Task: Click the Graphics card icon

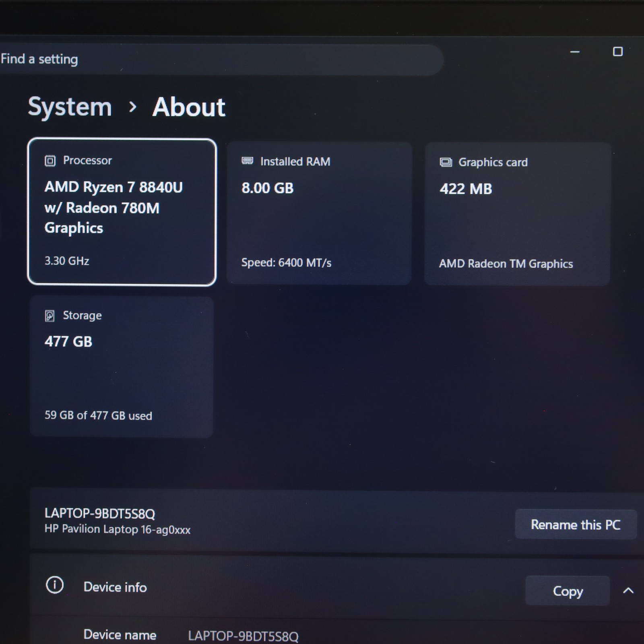Action: click(x=446, y=162)
